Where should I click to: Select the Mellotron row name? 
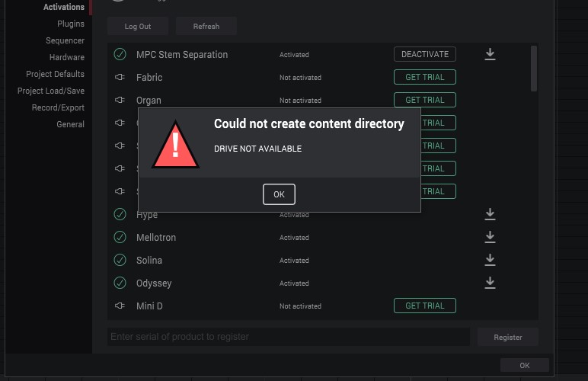[x=156, y=238]
